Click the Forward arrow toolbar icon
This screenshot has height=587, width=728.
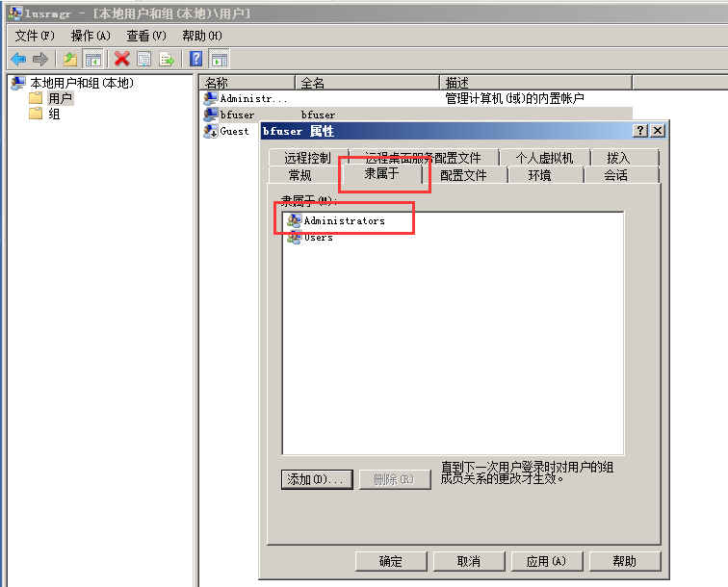tap(40, 59)
